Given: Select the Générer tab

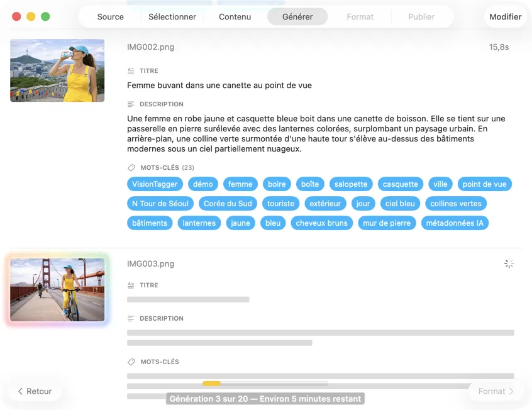Looking at the screenshot, I should click(x=297, y=17).
